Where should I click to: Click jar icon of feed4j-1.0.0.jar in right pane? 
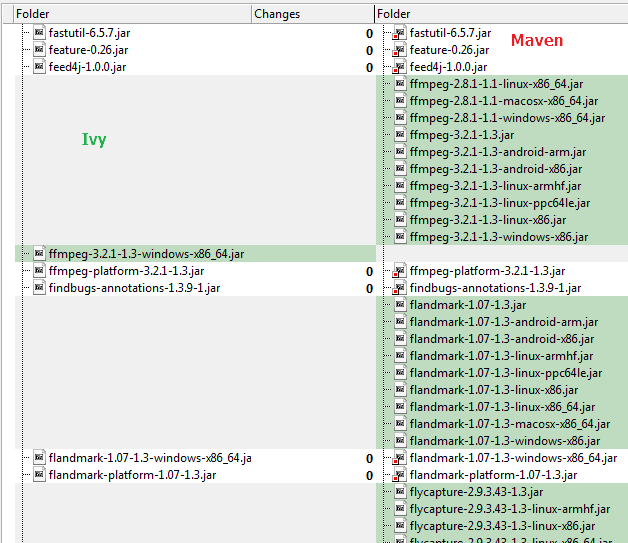click(x=399, y=66)
